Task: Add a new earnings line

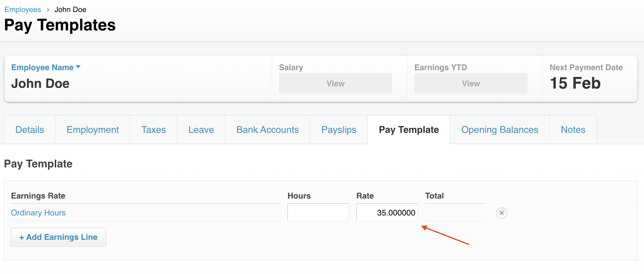Action: pos(58,237)
